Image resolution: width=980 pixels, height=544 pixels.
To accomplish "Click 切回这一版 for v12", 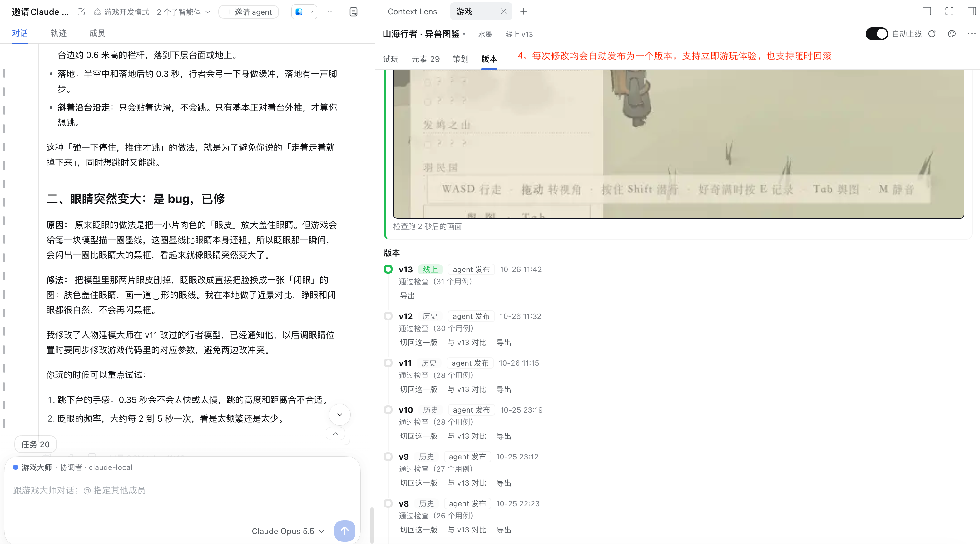I will click(418, 342).
